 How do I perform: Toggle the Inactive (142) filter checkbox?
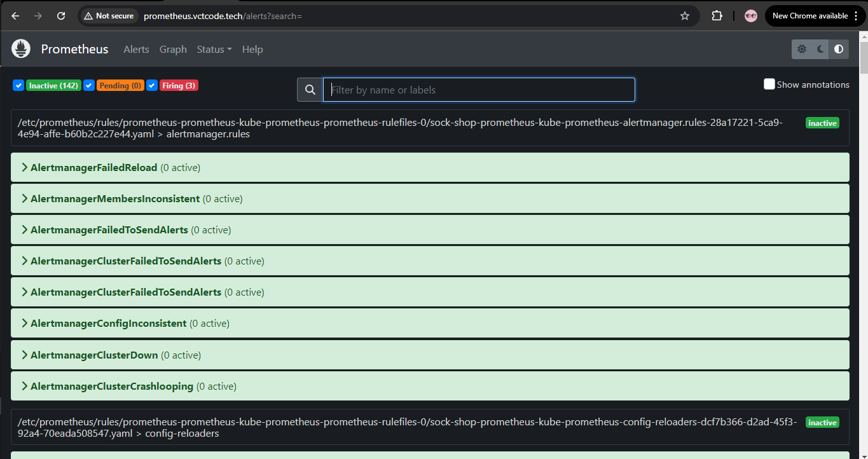pyautogui.click(x=18, y=85)
